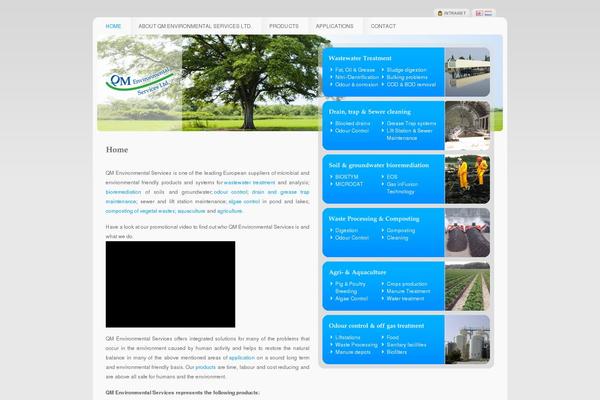The width and height of the screenshot is (600, 400).
Task: Go to the Home menu item
Action: [113, 26]
